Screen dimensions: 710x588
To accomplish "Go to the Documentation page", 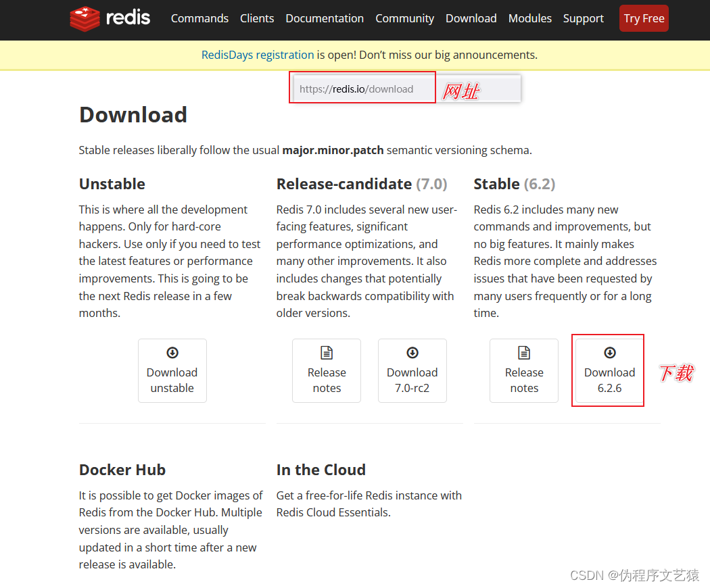I will [x=325, y=18].
